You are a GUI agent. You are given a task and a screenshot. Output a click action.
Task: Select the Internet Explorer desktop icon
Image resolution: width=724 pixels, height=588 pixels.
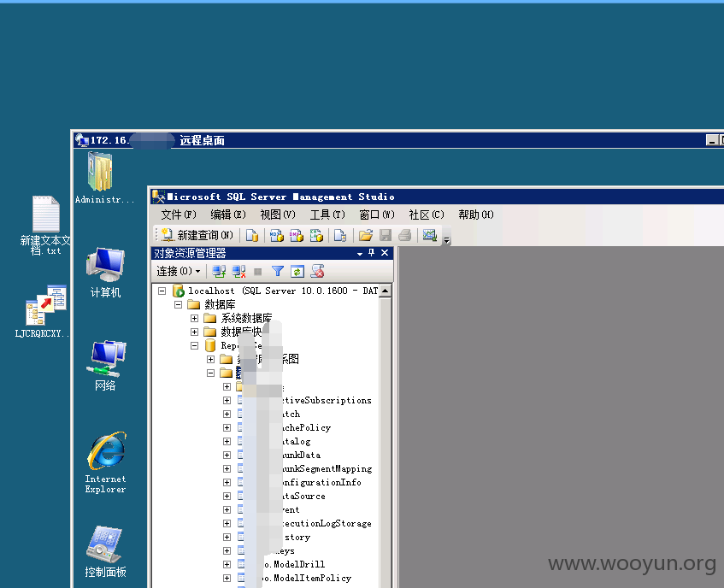(106, 463)
